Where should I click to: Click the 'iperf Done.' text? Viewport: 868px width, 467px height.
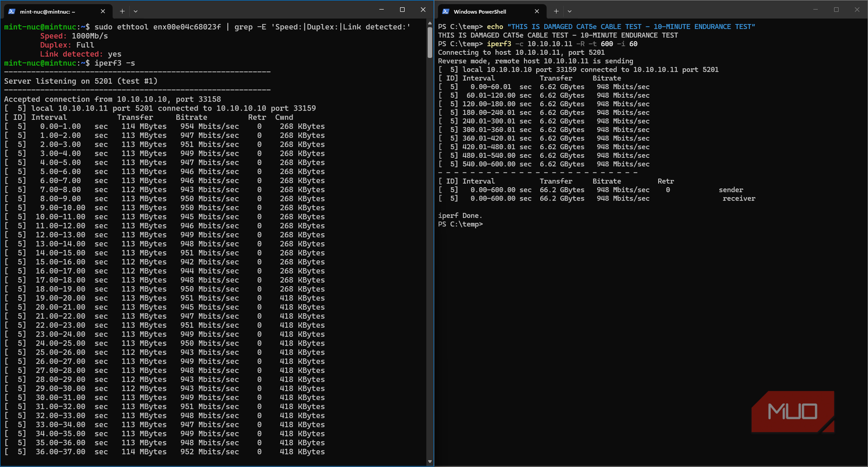click(460, 216)
